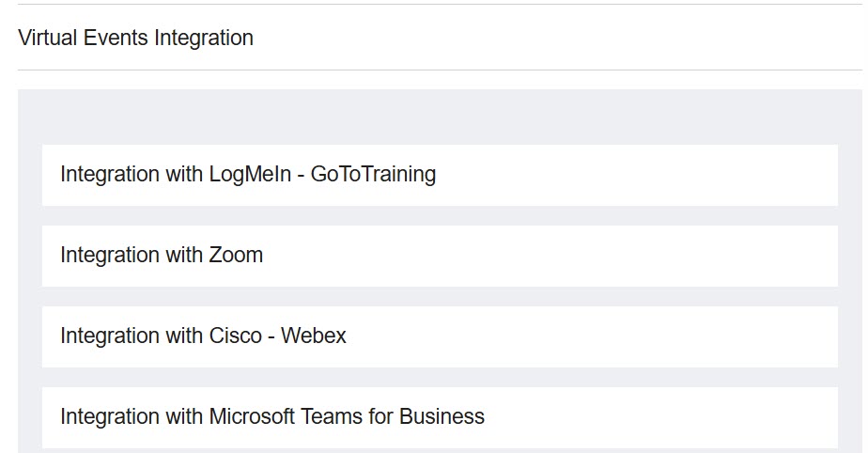Viewport: 868px width, 453px height.
Task: Click empty right side of the Webex row
Action: [658, 336]
